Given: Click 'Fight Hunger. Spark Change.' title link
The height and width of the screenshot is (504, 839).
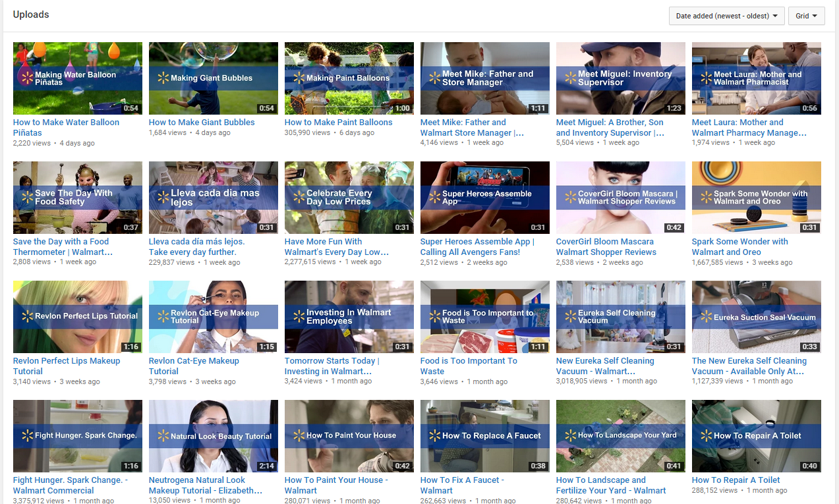Looking at the screenshot, I should click(71, 485).
